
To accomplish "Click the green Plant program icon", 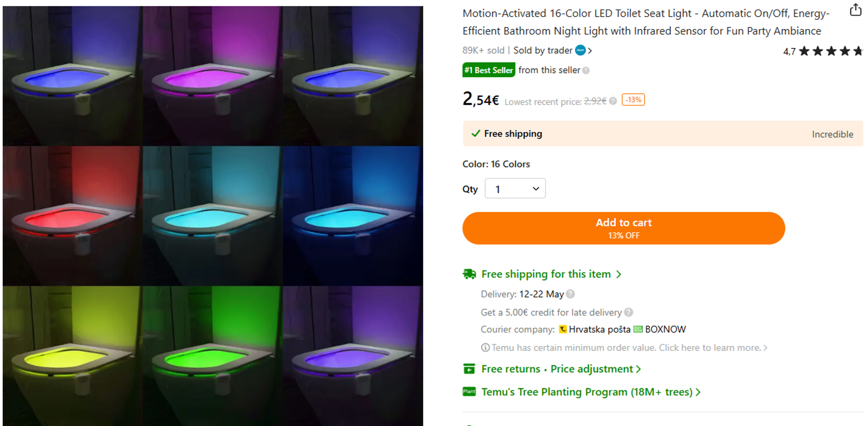I will [469, 392].
